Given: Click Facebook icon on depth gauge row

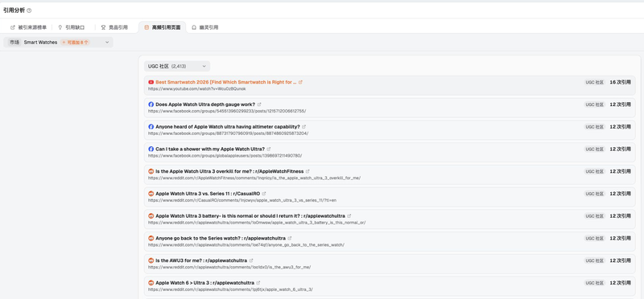Looking at the screenshot, I should 151,104.
